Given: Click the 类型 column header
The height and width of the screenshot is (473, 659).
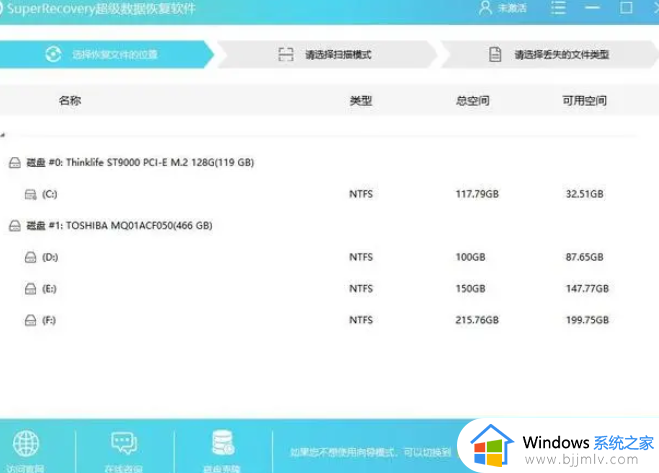Looking at the screenshot, I should (361, 100).
